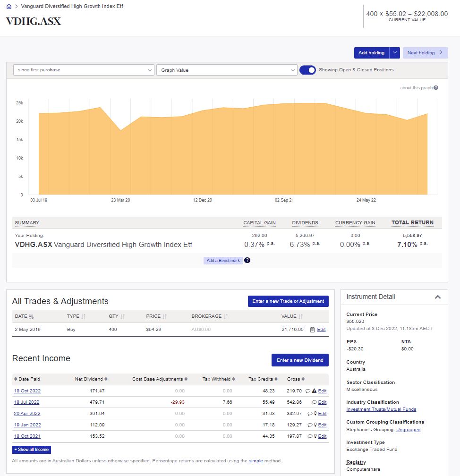Open the comment bubble for 20 Apr 2022 dividend

click(310, 414)
